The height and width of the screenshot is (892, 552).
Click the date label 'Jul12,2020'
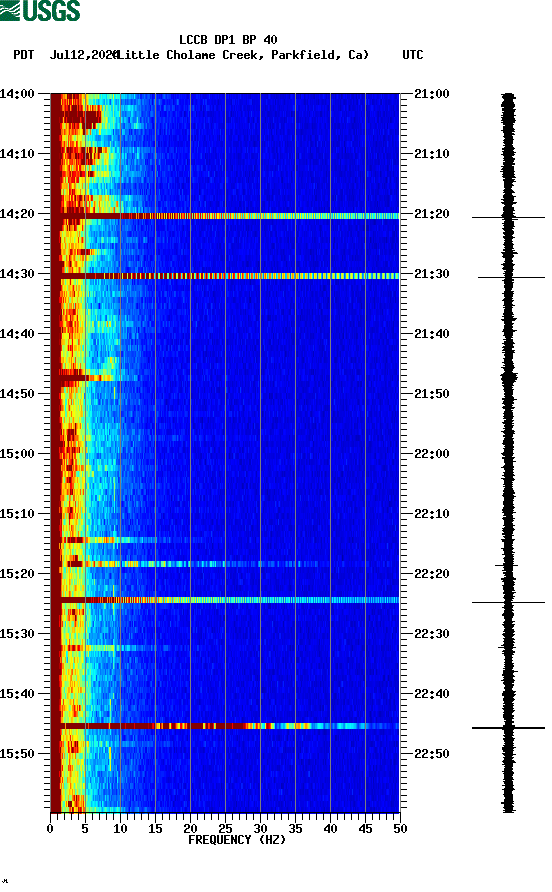[84, 55]
